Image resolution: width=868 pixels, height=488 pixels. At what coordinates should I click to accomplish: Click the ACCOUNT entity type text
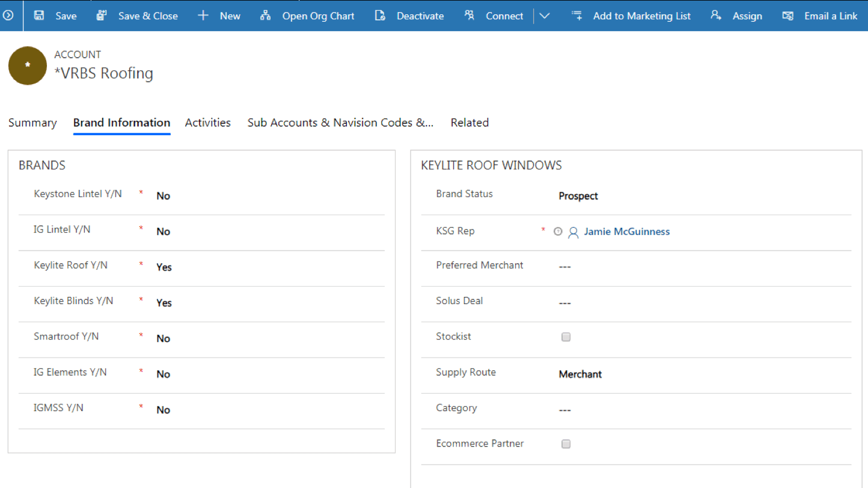click(x=78, y=55)
